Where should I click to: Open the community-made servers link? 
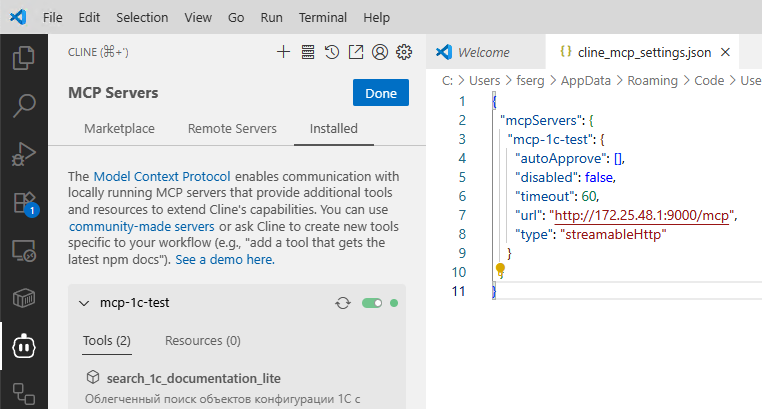pos(141,226)
